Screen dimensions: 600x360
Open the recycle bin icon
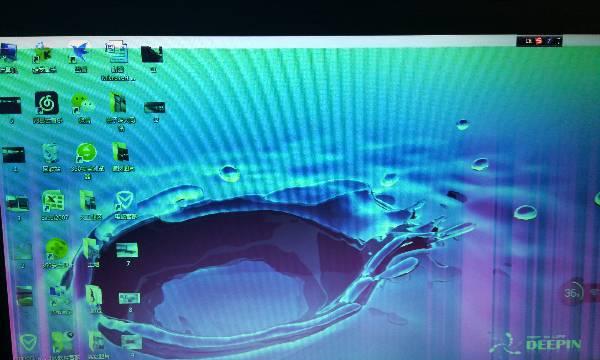point(50,153)
